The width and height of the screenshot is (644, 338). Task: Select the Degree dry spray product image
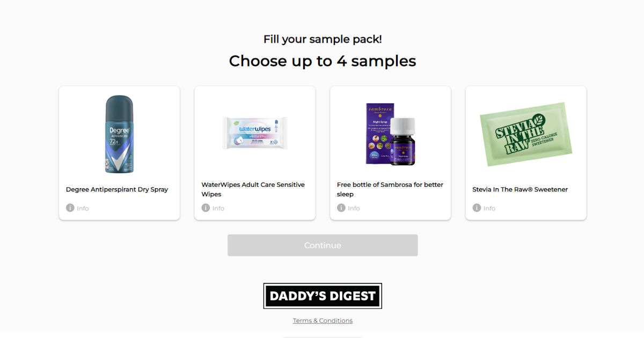[119, 134]
